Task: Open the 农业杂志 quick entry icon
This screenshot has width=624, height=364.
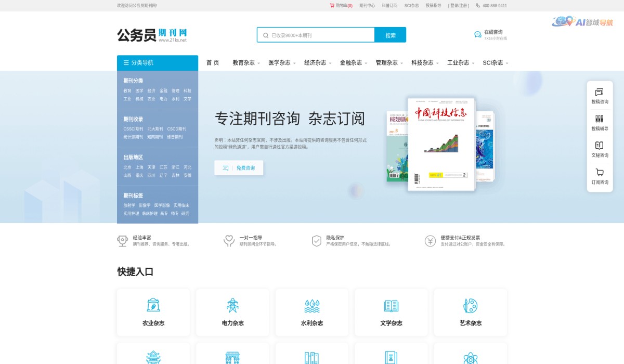Action: coord(153,305)
